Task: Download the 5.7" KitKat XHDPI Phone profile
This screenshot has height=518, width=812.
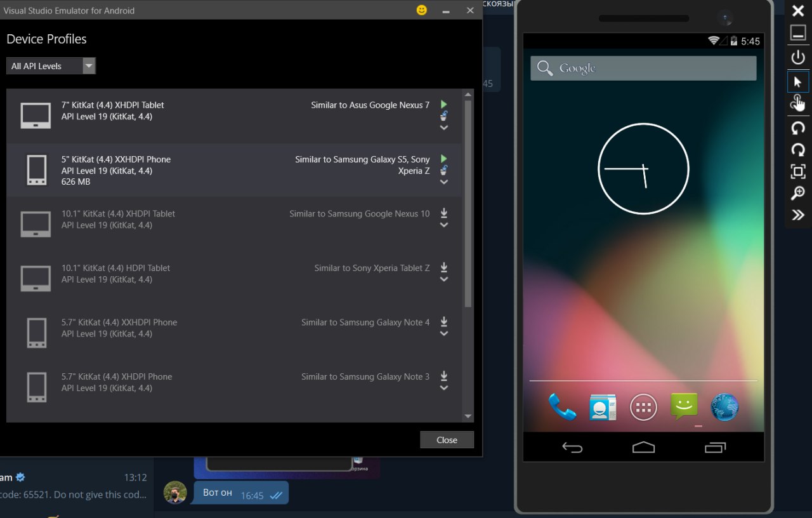Action: pos(444,376)
